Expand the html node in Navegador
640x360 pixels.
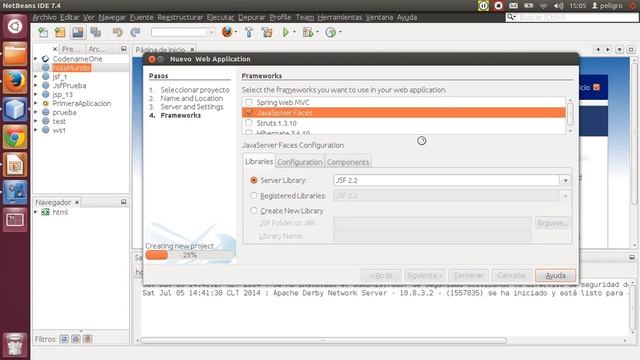36,212
